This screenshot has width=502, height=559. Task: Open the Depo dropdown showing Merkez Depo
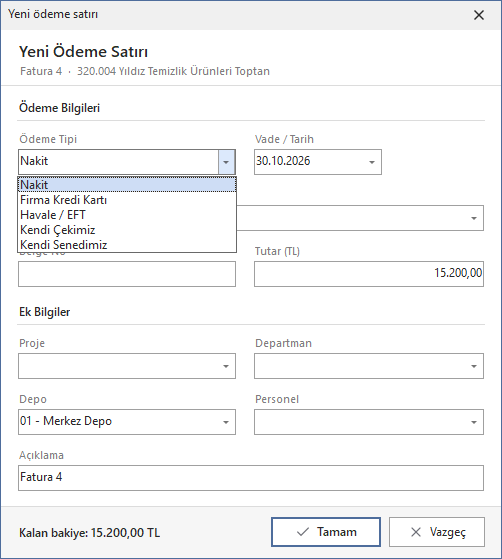tap(226, 422)
